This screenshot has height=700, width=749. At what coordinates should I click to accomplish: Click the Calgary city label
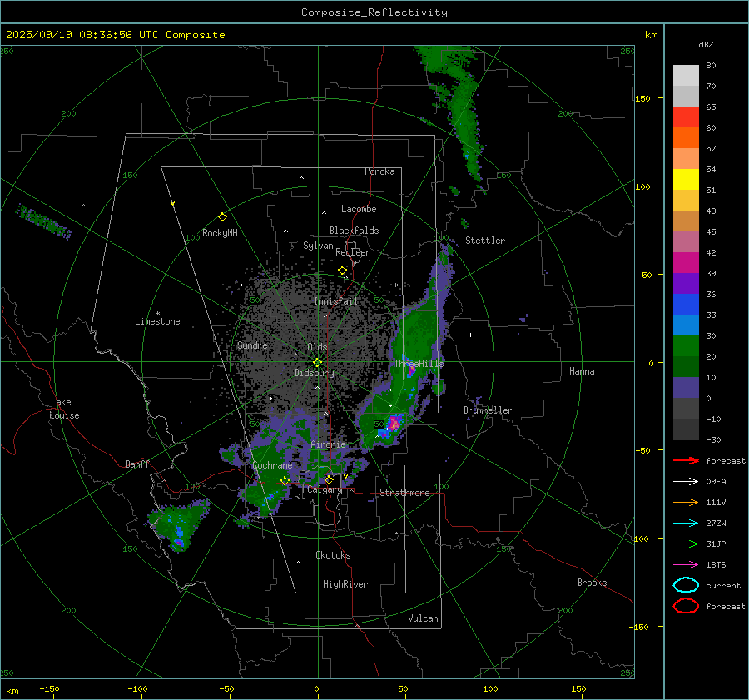click(x=325, y=490)
